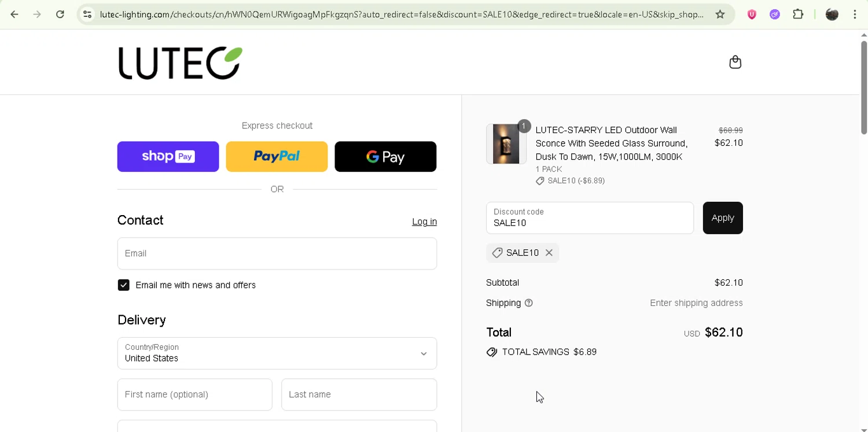Select the Delivery section heading
Image resolution: width=868 pixels, height=432 pixels.
click(x=142, y=320)
